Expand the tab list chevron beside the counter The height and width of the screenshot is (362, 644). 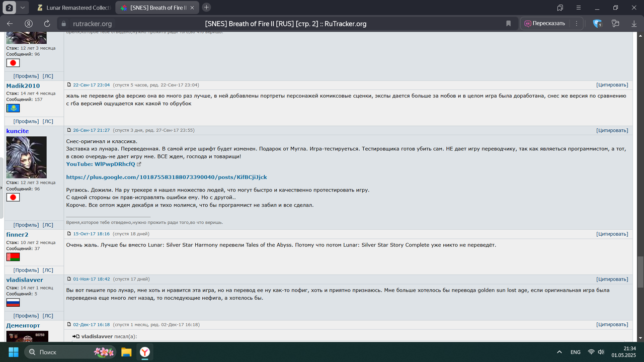(x=23, y=8)
